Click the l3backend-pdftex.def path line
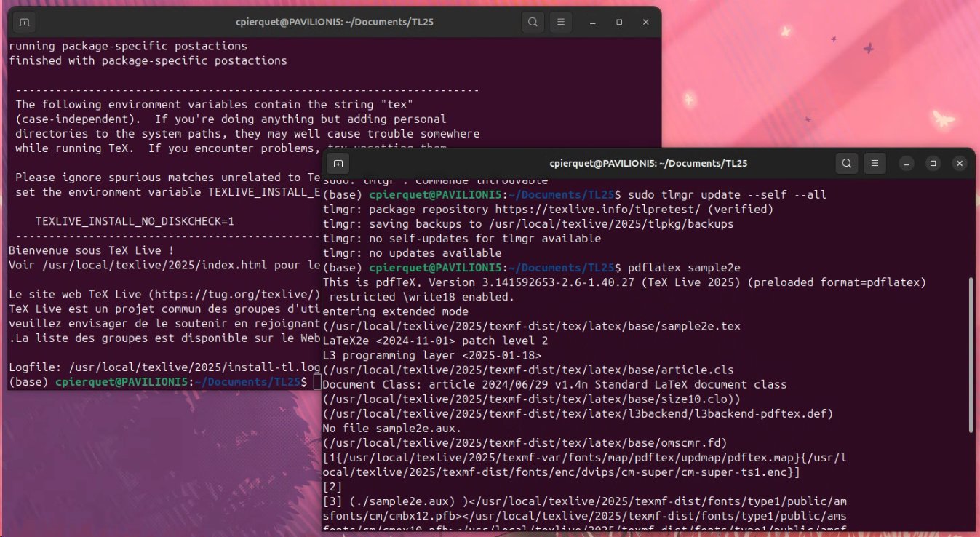980x537 pixels. [578, 413]
